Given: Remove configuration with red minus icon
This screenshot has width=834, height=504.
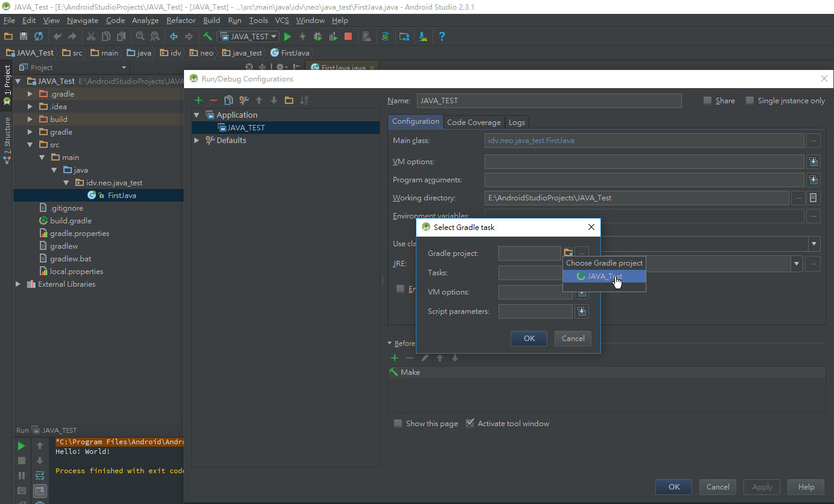Looking at the screenshot, I should [213, 100].
